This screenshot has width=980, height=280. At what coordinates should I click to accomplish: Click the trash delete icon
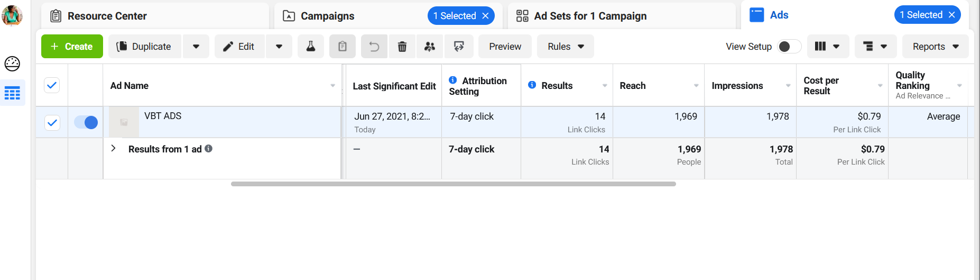coord(402,47)
